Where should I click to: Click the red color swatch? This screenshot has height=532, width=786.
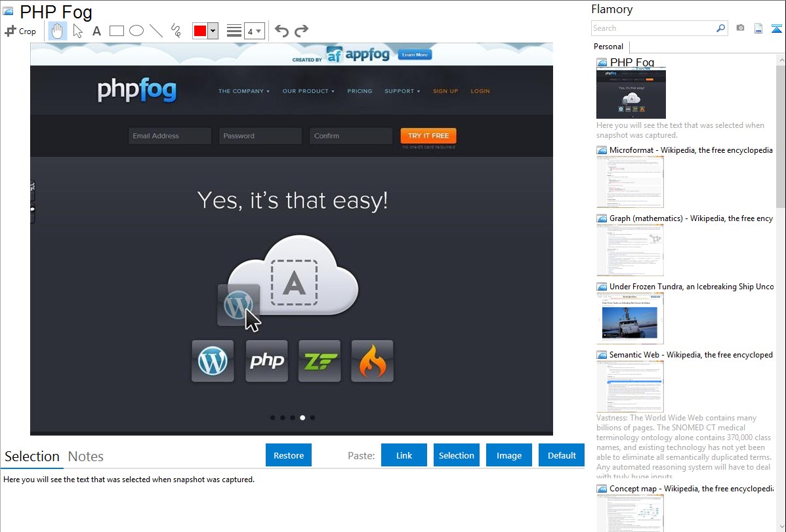(200, 31)
